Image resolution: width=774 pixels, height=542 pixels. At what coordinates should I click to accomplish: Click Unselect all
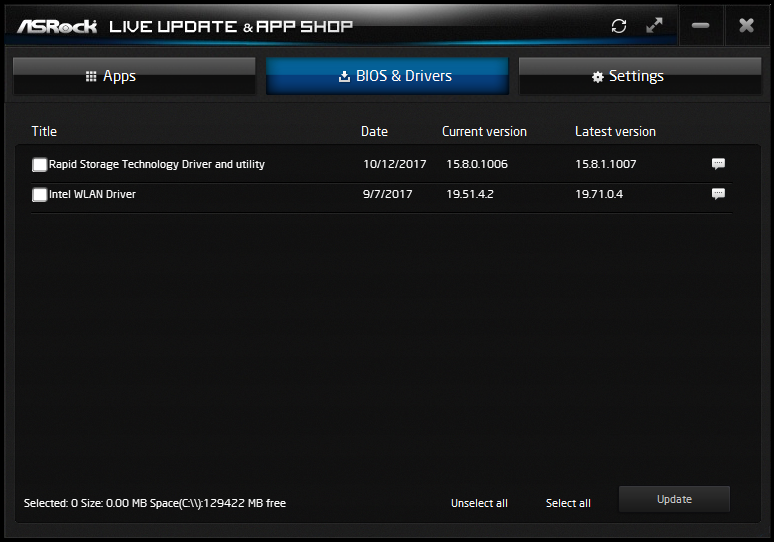479,503
